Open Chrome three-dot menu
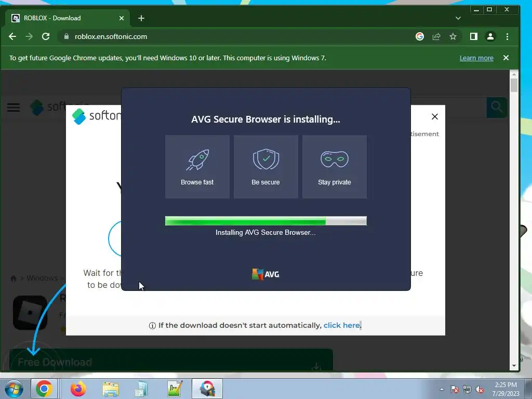The height and width of the screenshot is (399, 532). [x=507, y=37]
